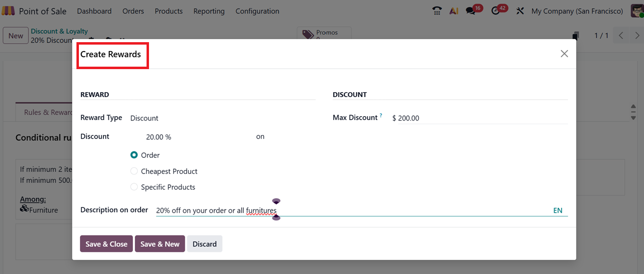Click the Save & Close button

[x=106, y=244]
